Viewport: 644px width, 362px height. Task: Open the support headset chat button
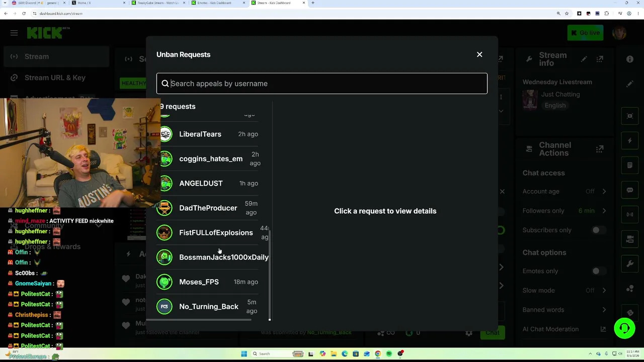coord(625,329)
